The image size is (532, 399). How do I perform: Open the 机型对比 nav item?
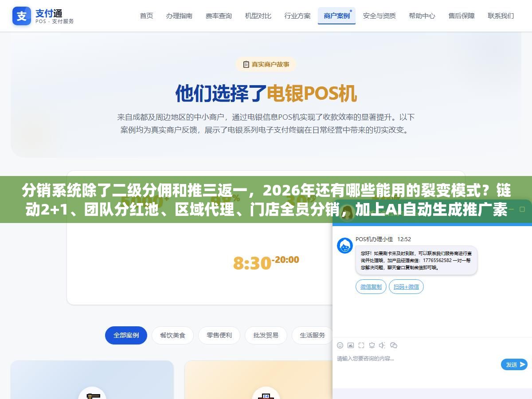pos(258,16)
